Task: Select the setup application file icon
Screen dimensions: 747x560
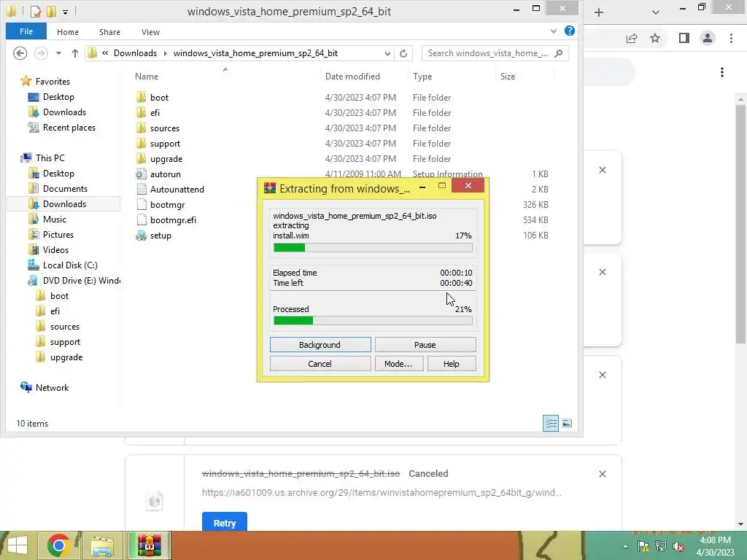Action: pos(141,236)
